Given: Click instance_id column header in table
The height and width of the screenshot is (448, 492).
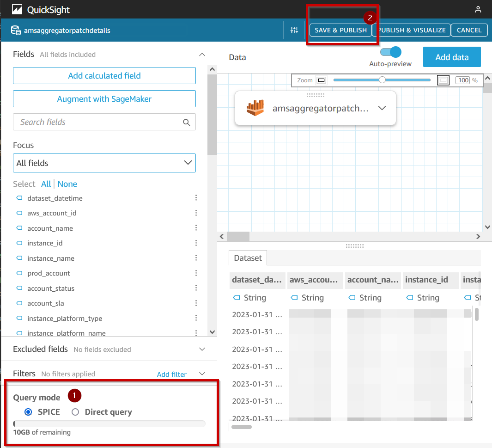Looking at the screenshot, I should pyautogui.click(x=431, y=280).
